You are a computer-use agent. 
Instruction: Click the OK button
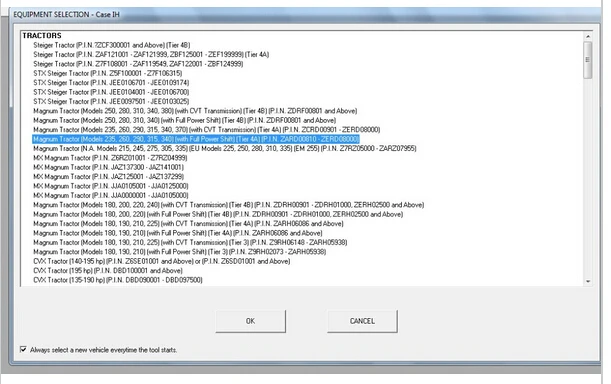[251, 321]
